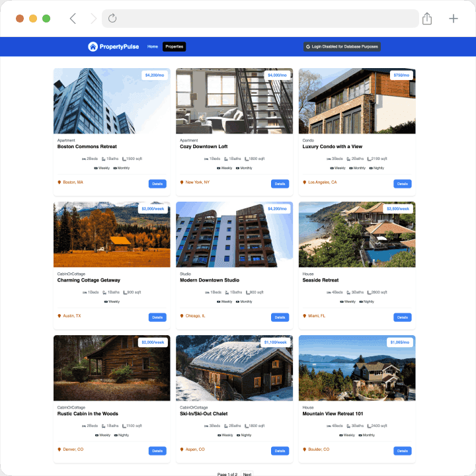Open Details for Charming Cottage Getaway
476x476 pixels.
tap(157, 317)
